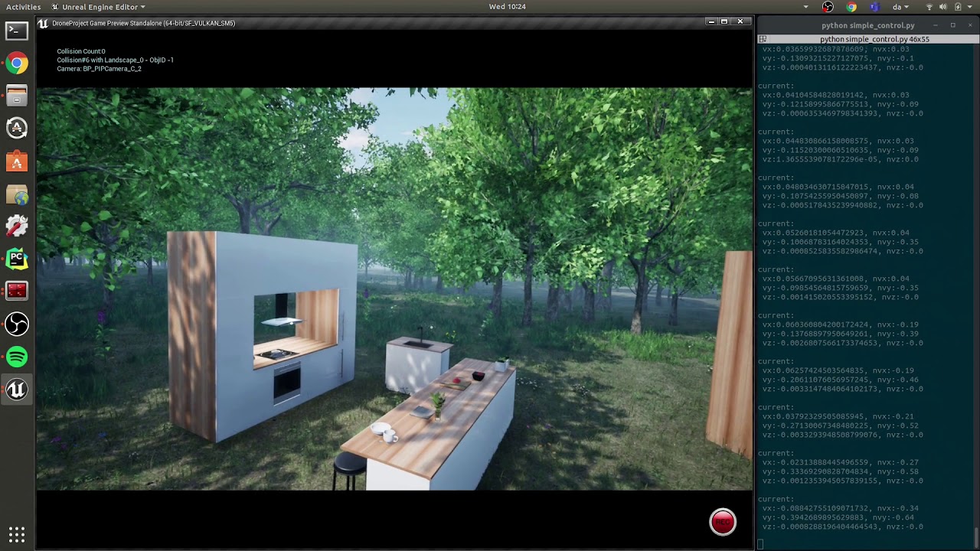This screenshot has height=551, width=980.
Task: Click the package-with-globe dock icon
Action: 17,194
